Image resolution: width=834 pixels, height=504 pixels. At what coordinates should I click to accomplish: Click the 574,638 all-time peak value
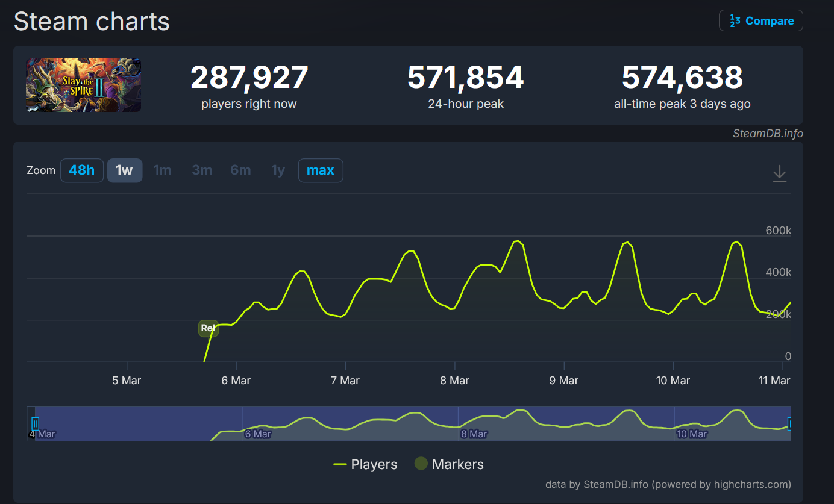pyautogui.click(x=682, y=78)
